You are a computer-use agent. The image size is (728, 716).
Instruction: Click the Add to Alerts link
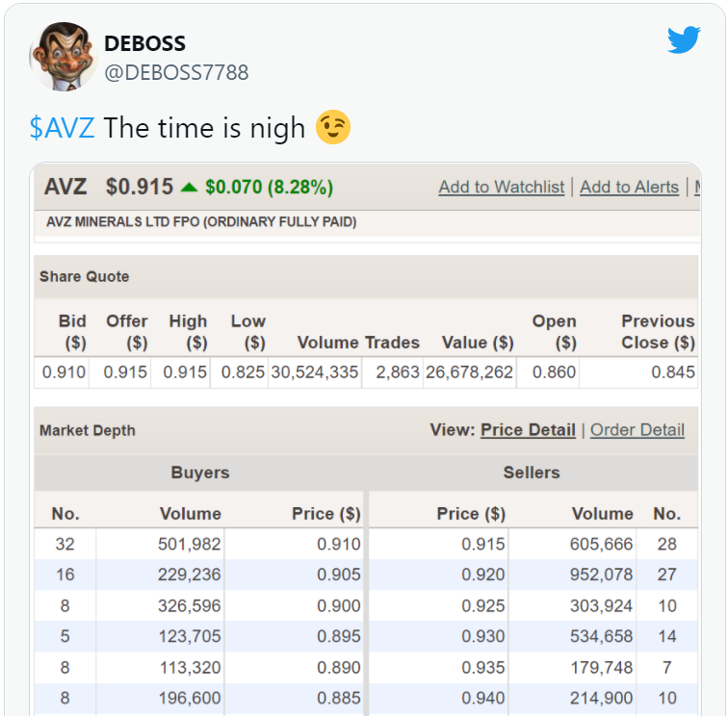coord(629,187)
